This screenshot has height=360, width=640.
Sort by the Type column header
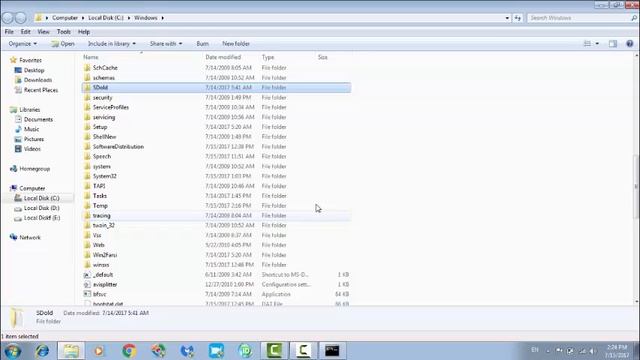point(288,57)
